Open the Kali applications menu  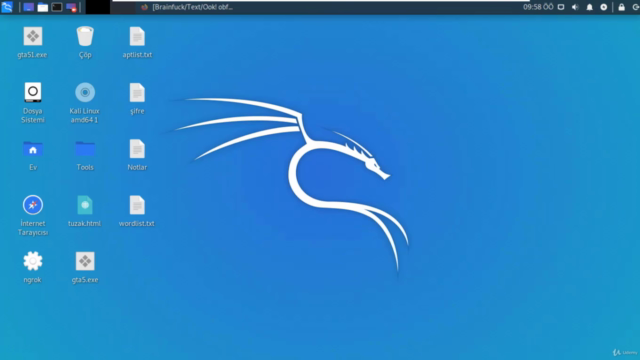pyautogui.click(x=7, y=7)
